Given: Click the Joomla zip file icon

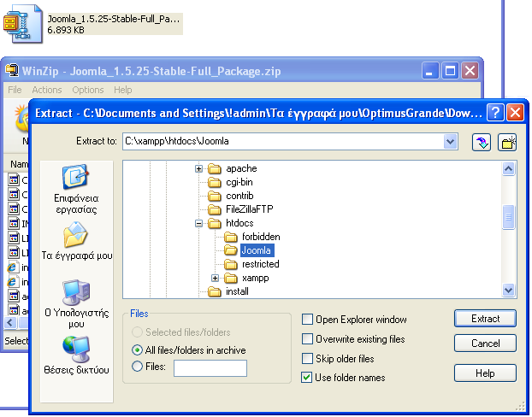Looking at the screenshot, I should coord(23,24).
